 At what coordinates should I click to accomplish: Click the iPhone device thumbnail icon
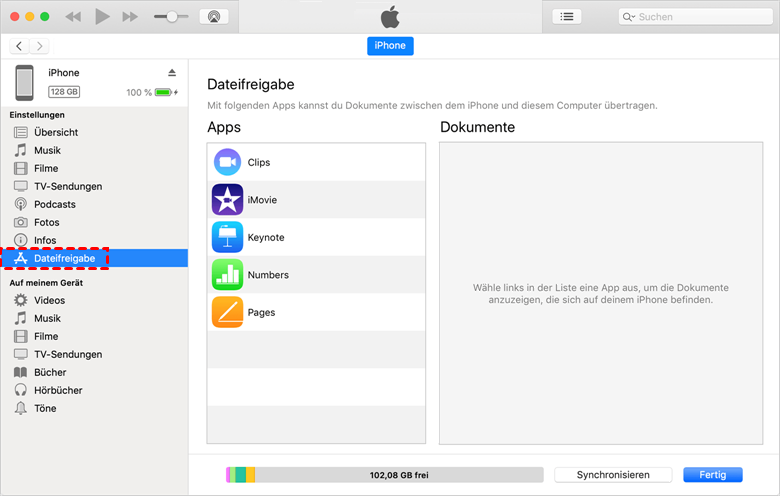click(24, 83)
